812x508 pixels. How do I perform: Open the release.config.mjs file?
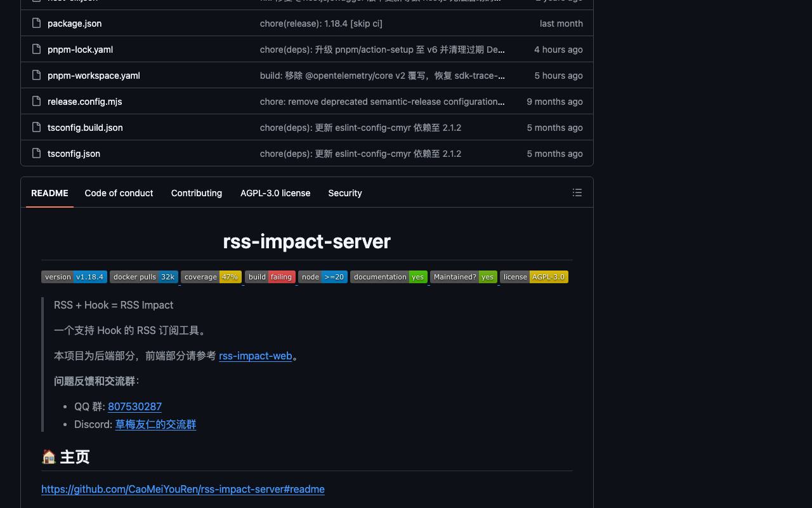tap(84, 102)
